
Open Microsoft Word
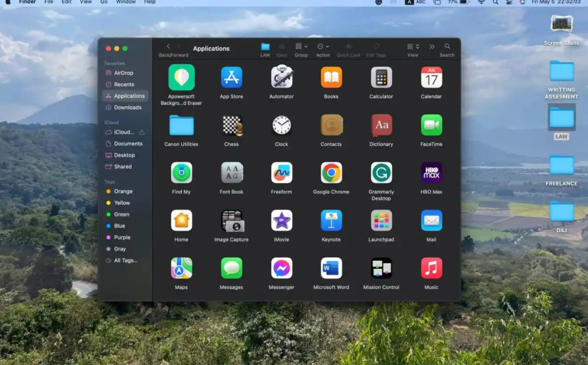click(x=331, y=268)
